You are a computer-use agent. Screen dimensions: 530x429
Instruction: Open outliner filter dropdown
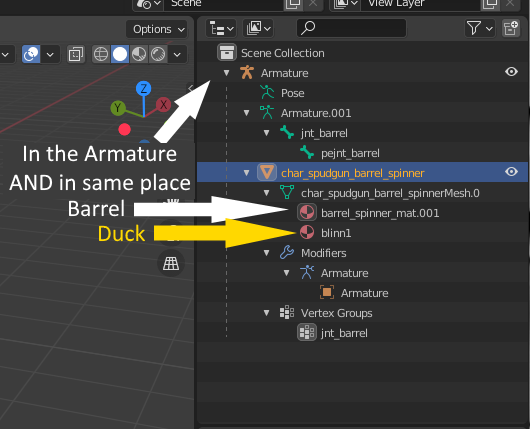480,28
